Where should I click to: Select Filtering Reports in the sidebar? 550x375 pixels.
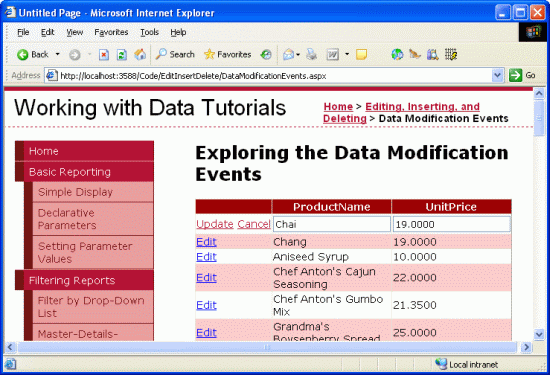click(85, 280)
